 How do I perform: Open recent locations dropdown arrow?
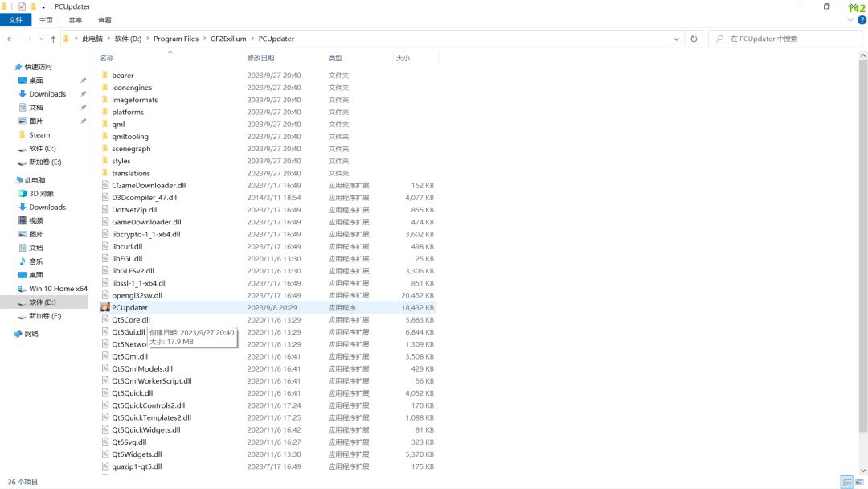42,39
